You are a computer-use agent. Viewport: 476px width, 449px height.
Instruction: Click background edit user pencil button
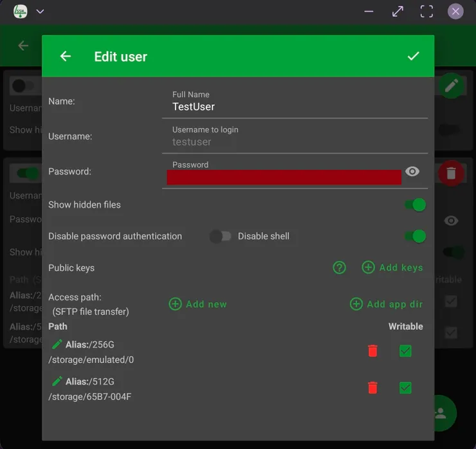pos(452,86)
